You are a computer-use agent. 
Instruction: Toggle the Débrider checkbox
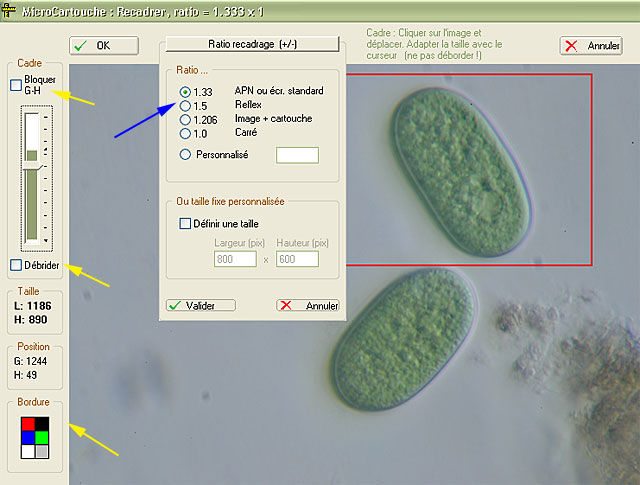[16, 265]
